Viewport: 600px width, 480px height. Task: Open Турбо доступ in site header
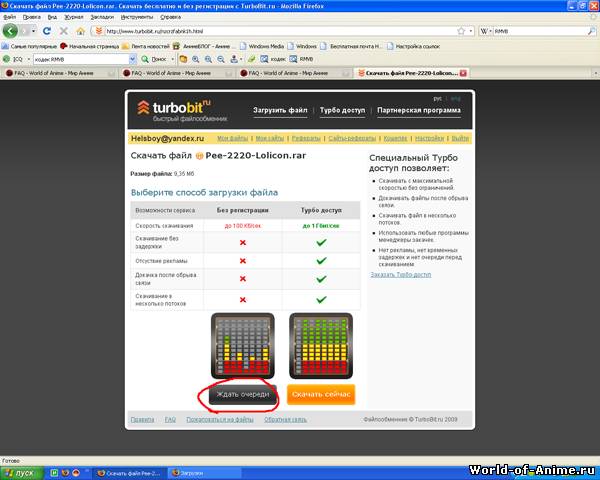click(342, 110)
